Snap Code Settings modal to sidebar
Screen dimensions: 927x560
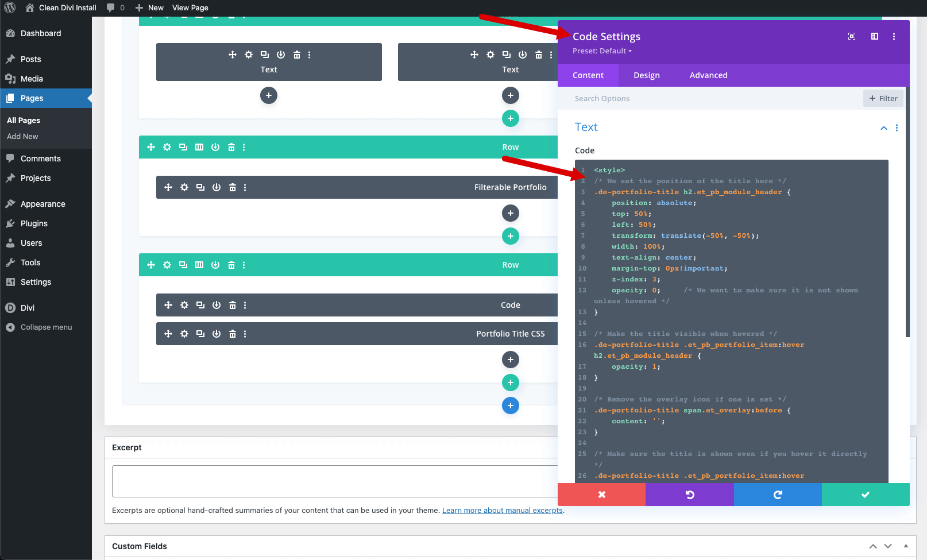click(875, 36)
